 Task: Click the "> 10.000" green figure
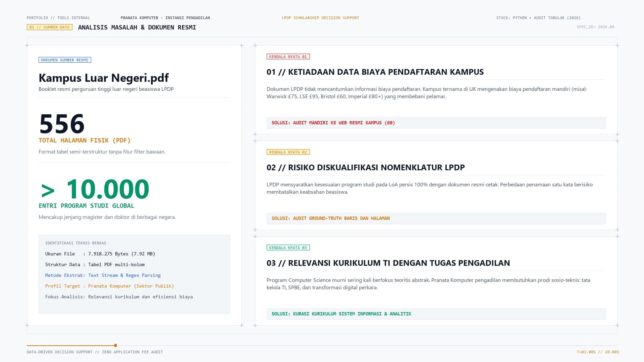95,189
